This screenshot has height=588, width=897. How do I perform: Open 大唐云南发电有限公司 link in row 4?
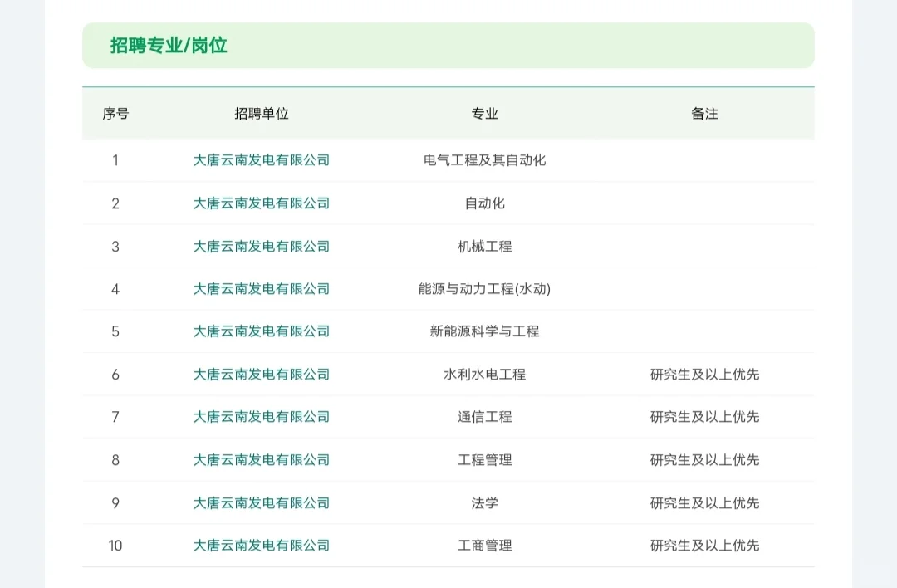(x=262, y=289)
